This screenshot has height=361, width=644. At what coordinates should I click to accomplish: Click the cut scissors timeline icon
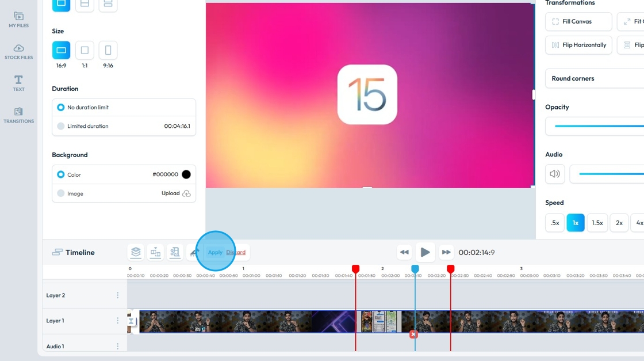[x=175, y=252]
